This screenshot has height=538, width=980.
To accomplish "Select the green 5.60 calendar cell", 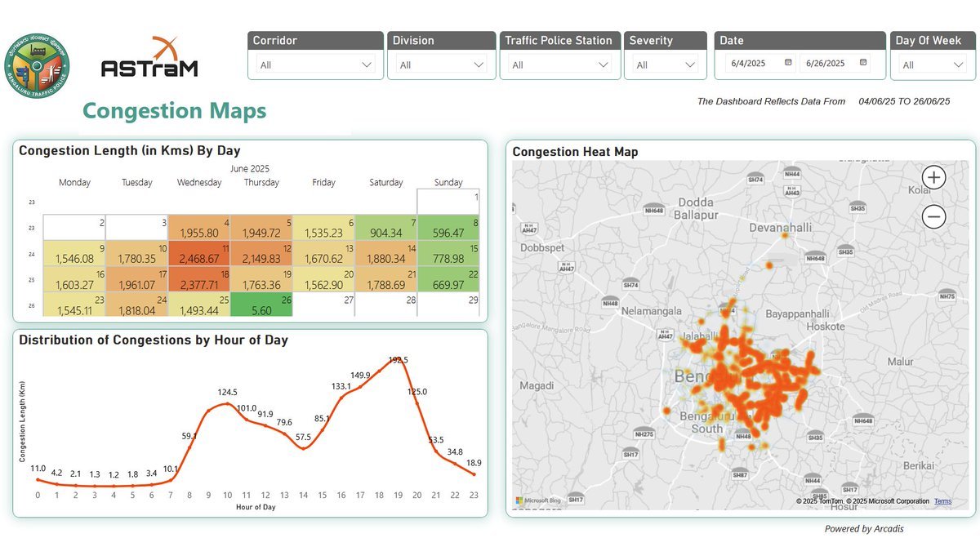I will [261, 305].
